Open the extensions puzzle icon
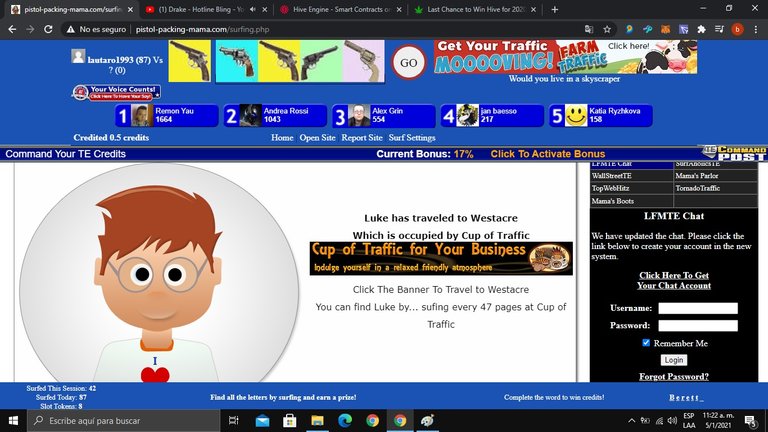Screen dimensions: 768x432 (x=701, y=29)
